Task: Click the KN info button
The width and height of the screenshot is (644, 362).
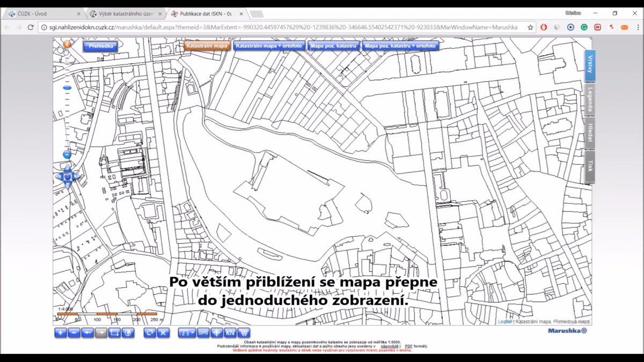Action: coord(230,333)
